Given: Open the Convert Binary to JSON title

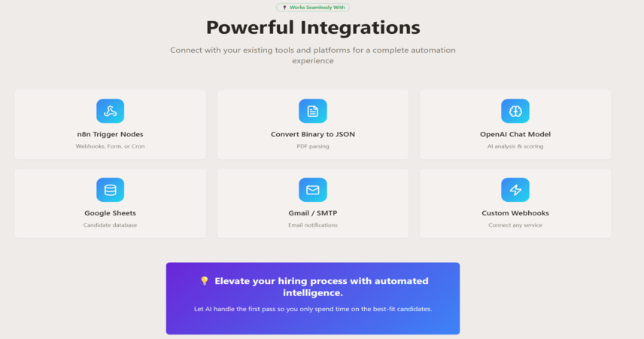Looking at the screenshot, I should 312,134.
